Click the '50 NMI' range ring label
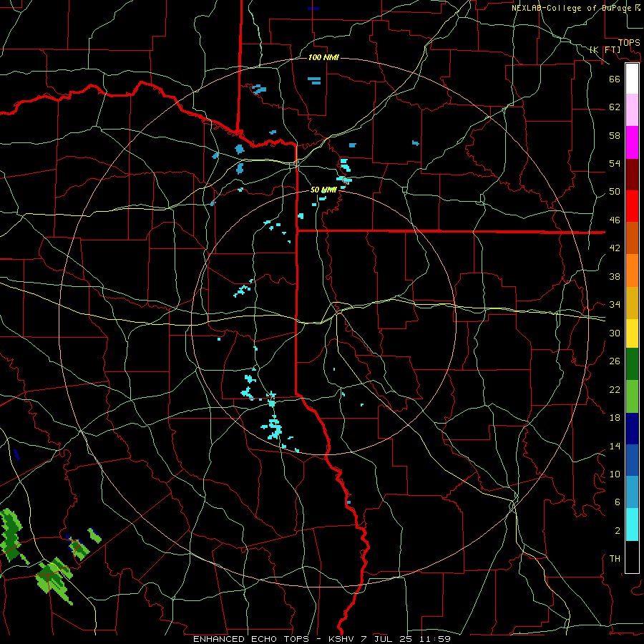This screenshot has height=644, width=644. click(x=323, y=190)
